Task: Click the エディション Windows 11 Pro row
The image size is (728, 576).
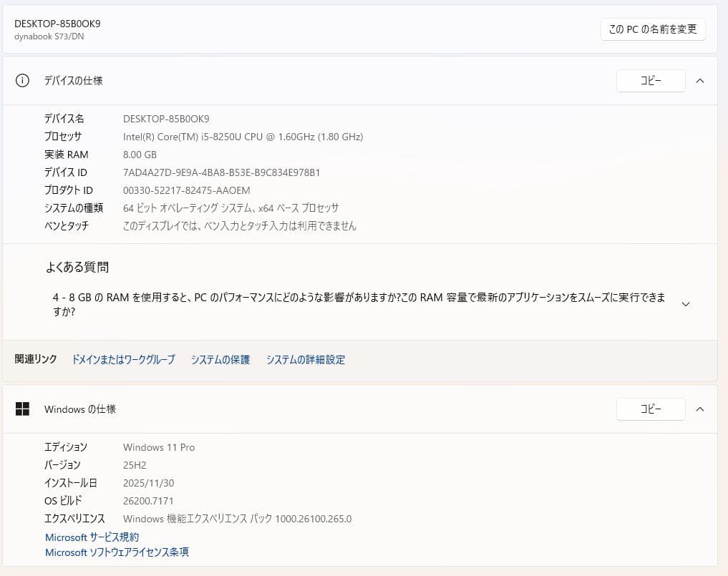Action: [158, 446]
